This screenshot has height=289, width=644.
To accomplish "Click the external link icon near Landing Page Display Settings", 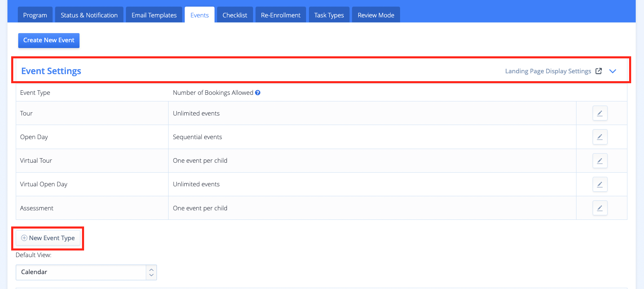I will tap(598, 71).
